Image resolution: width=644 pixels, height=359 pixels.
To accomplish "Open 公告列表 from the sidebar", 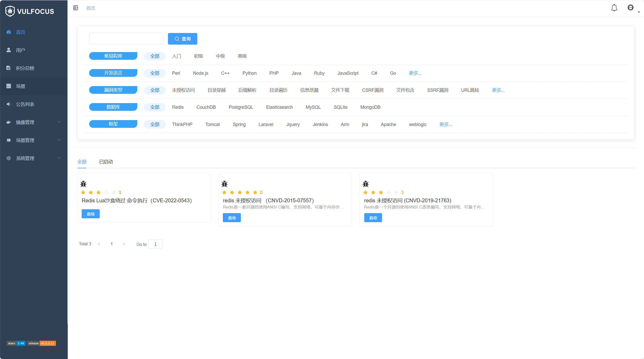I will (25, 104).
